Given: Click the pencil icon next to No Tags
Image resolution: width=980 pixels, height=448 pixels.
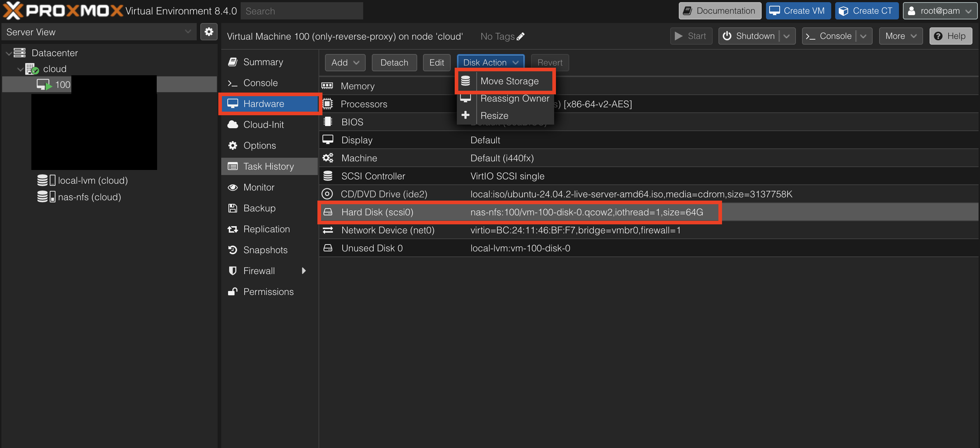Looking at the screenshot, I should tap(520, 36).
